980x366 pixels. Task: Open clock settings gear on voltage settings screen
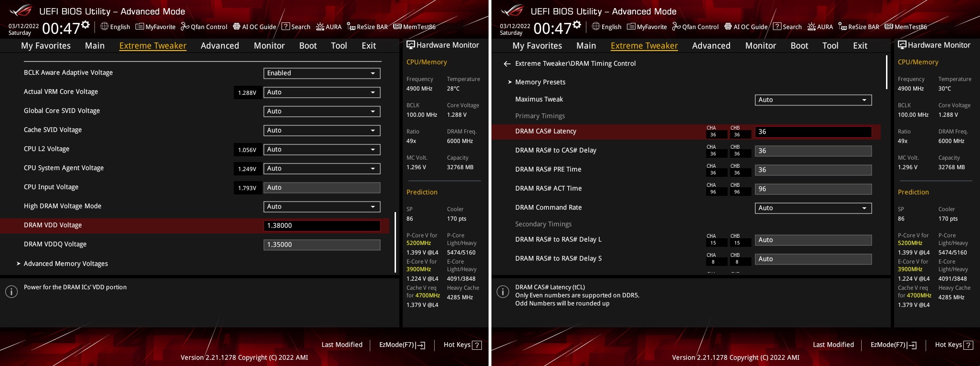point(85,24)
